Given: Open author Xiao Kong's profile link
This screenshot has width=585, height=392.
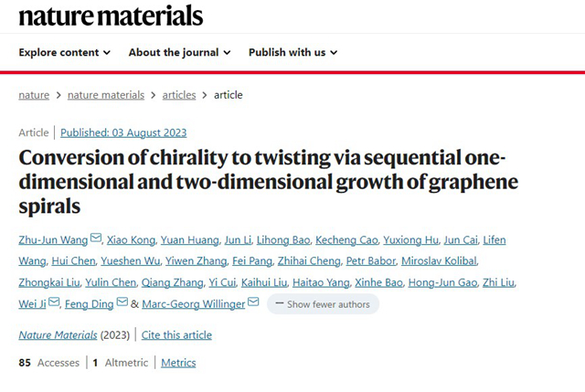Looking at the screenshot, I should click(130, 240).
